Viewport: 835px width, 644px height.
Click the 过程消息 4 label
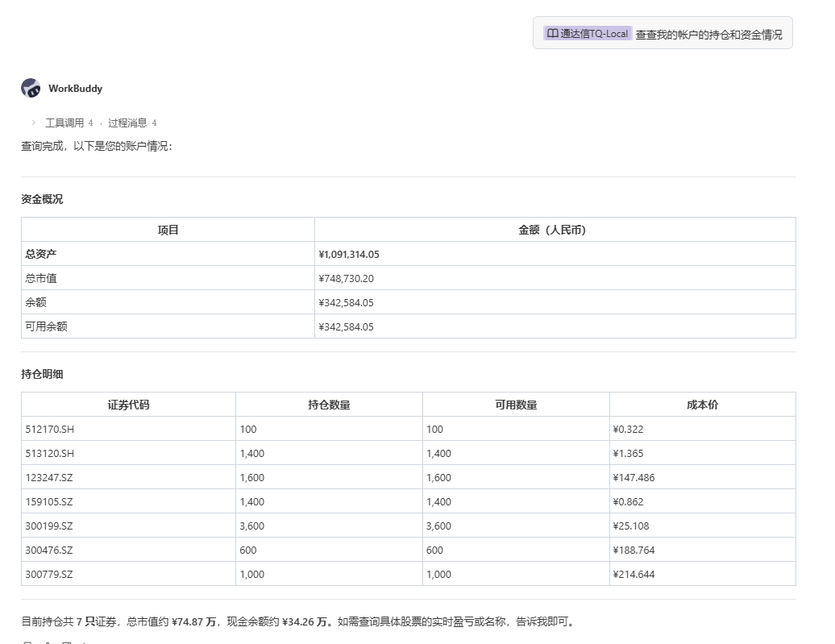coord(132,123)
